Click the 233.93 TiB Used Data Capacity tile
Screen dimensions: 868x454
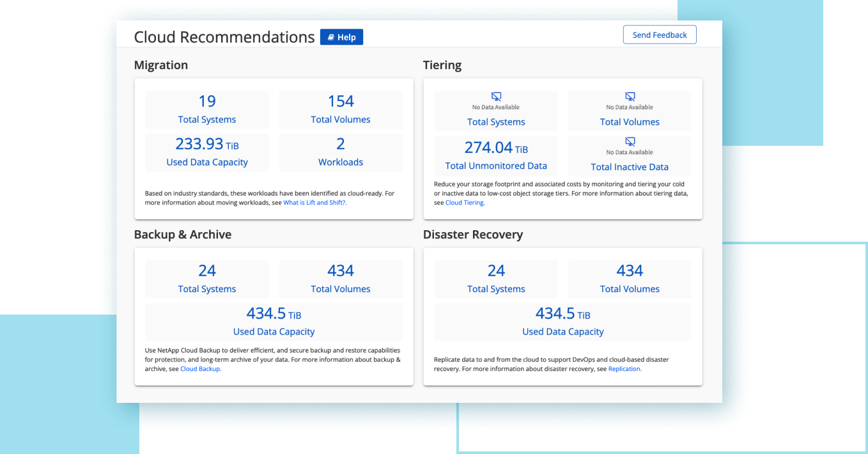click(x=207, y=152)
